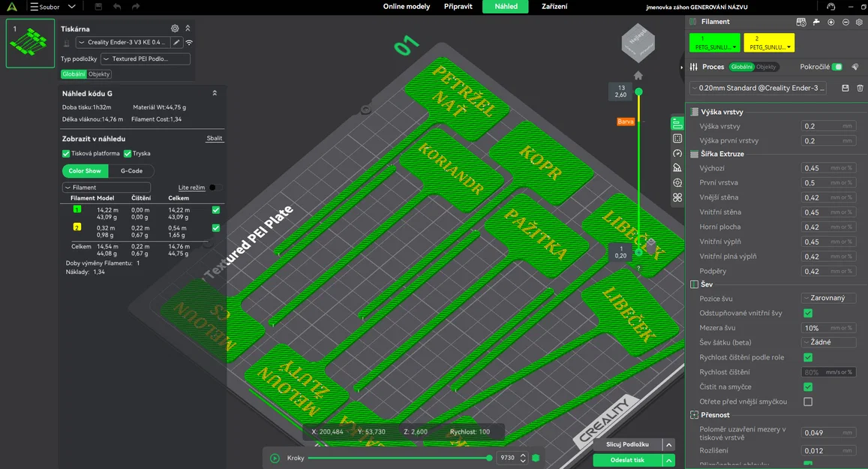Open the Šev šátku Žádné dropdown
The height and width of the screenshot is (469, 868).
pyautogui.click(x=829, y=342)
